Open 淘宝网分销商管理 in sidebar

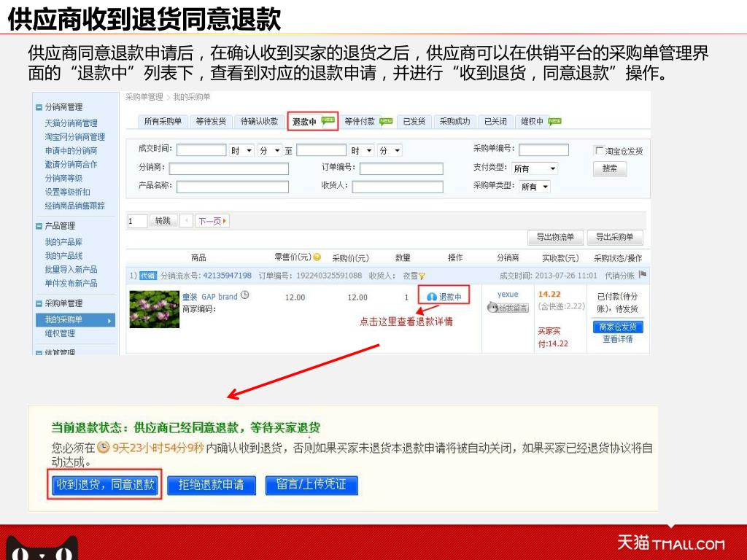(x=75, y=136)
